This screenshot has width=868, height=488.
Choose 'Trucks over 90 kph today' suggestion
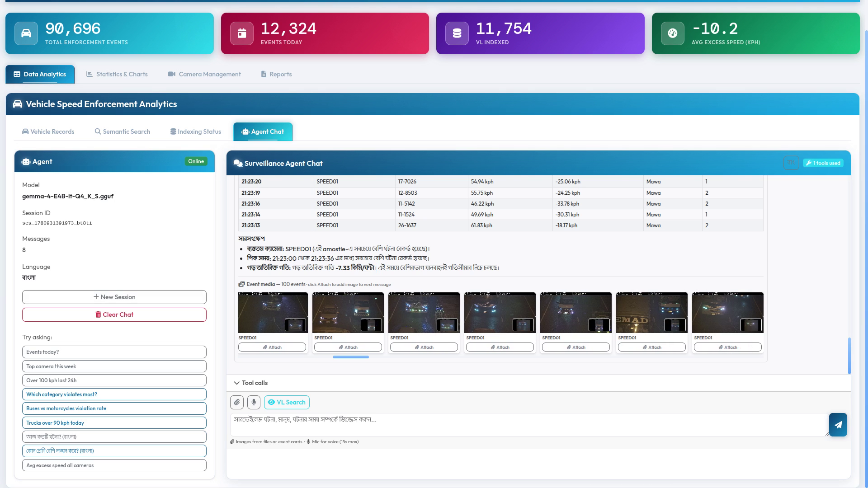(x=114, y=423)
